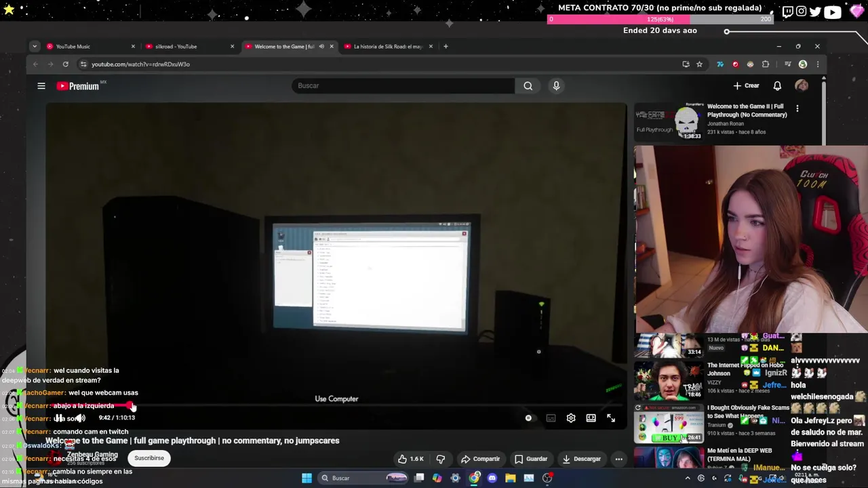The width and height of the screenshot is (868, 488).
Task: Open Welcome to the Game II video thumbnail
Action: [669, 122]
